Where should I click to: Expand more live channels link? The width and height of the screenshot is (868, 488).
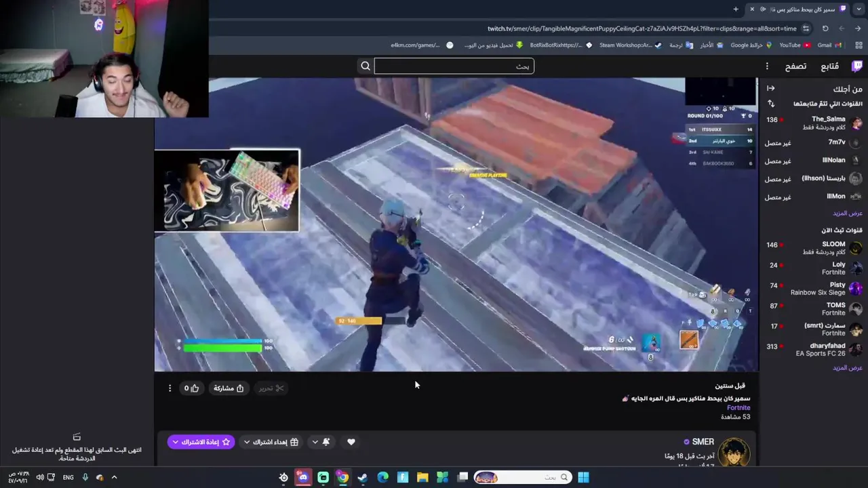coord(847,367)
